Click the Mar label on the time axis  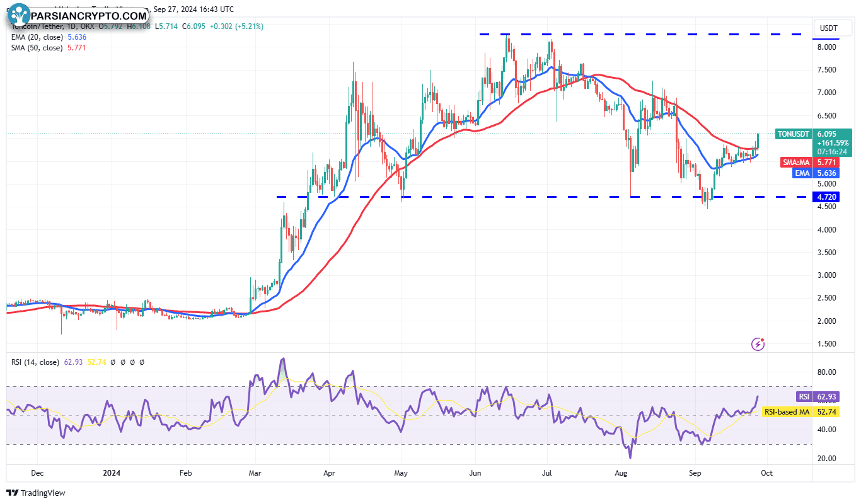point(255,472)
